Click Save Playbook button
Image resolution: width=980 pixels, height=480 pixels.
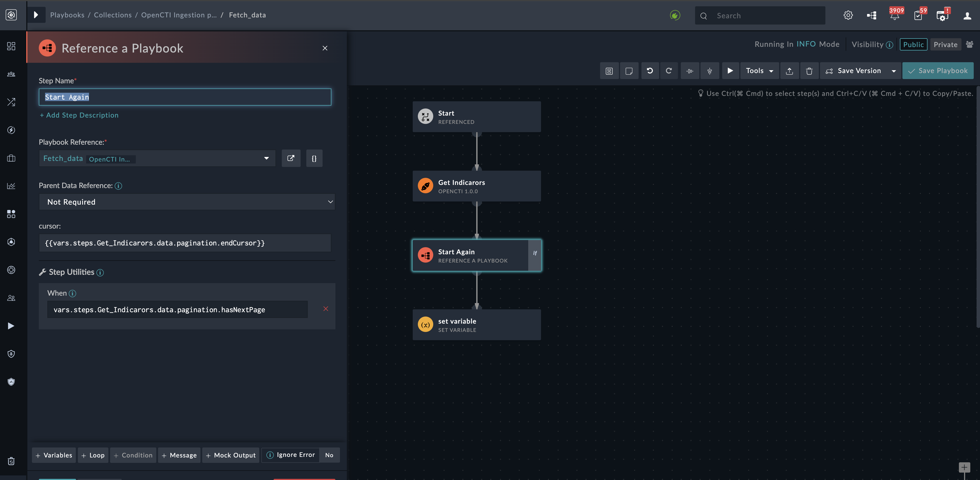click(938, 71)
